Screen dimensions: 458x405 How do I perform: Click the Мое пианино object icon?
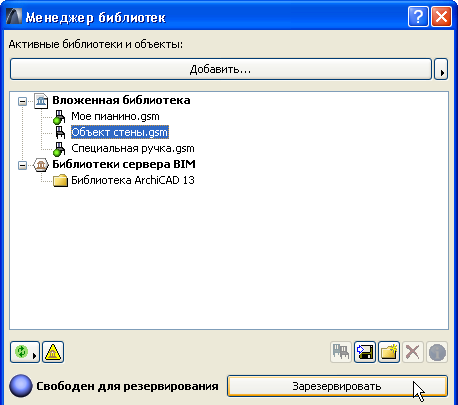59,117
